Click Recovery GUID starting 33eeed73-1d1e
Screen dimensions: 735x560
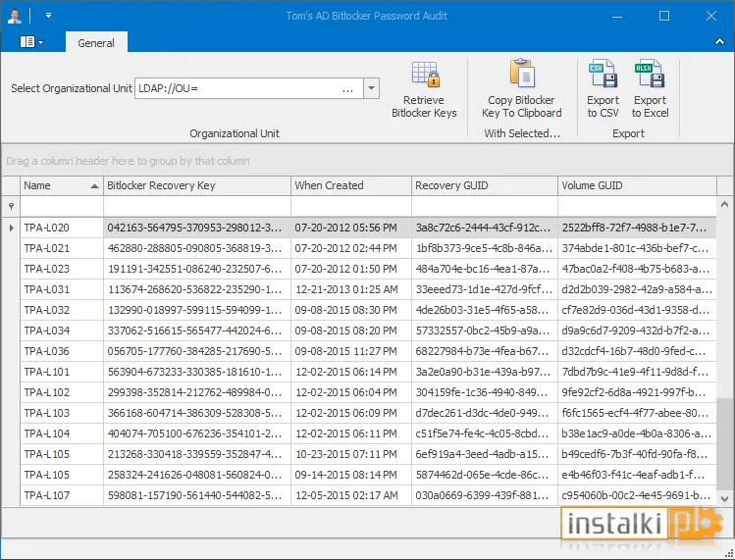coord(485,289)
